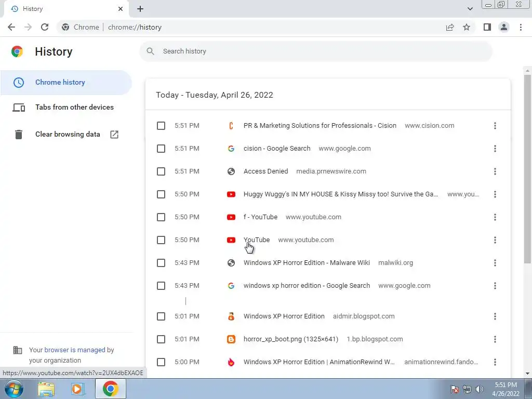The width and height of the screenshot is (532, 399).
Task: Open the Windows Start button
Action: 13,389
